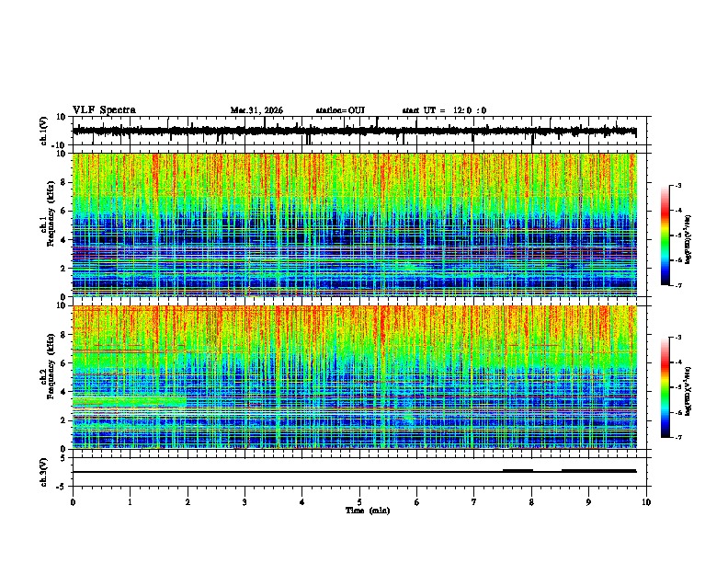This screenshot has height=563, width=728.
Task: Click inside the ch.1 spectrogram panel
Action: click(x=355, y=224)
